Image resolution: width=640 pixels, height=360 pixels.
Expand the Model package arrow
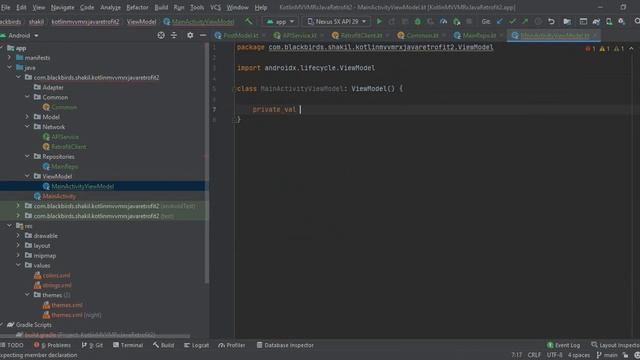27,117
